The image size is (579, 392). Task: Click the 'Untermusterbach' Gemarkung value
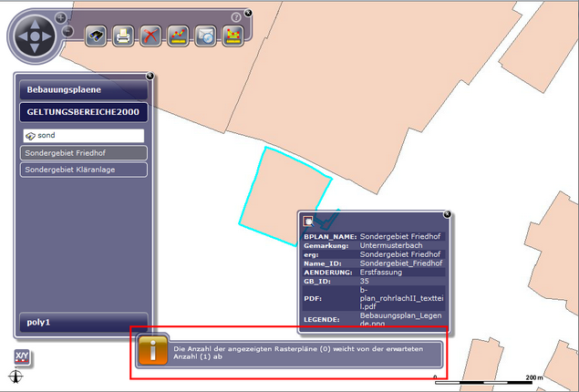pyautogui.click(x=391, y=245)
